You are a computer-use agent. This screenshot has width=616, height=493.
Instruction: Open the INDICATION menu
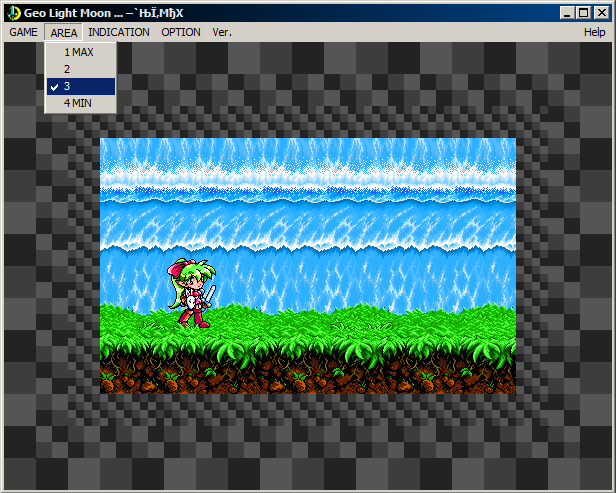[x=119, y=32]
